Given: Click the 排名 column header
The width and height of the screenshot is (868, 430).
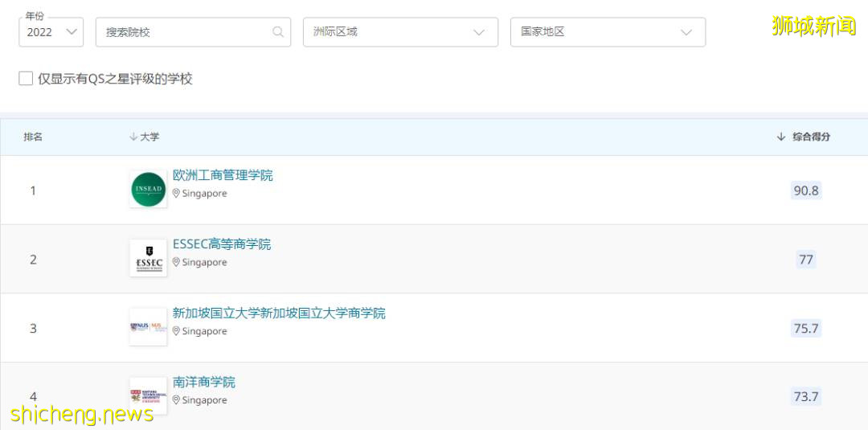Looking at the screenshot, I should pyautogui.click(x=33, y=137).
